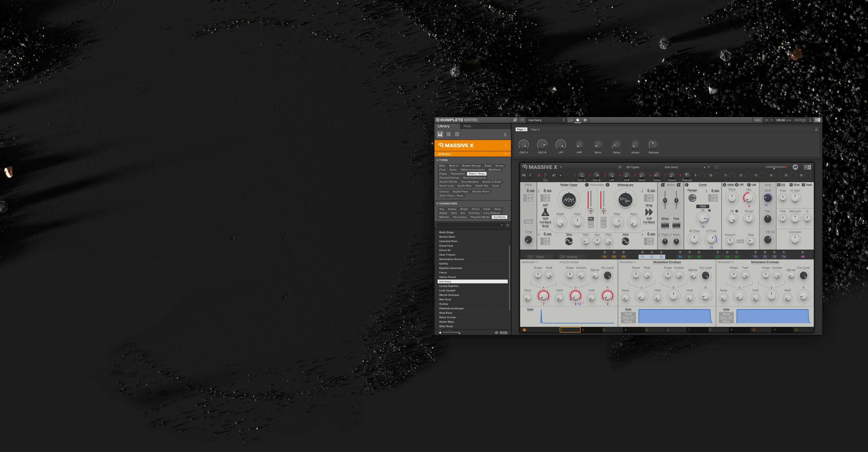
Task: Open the Reiber Organ wavetable menu
Action: [x=569, y=185]
